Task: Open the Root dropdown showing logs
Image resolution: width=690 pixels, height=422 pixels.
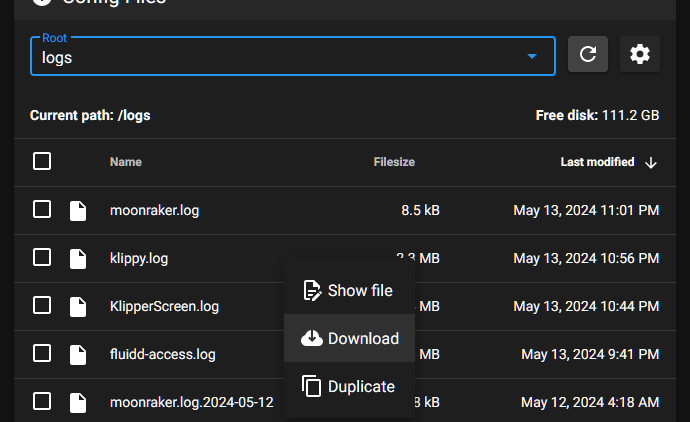Action: click(x=293, y=56)
